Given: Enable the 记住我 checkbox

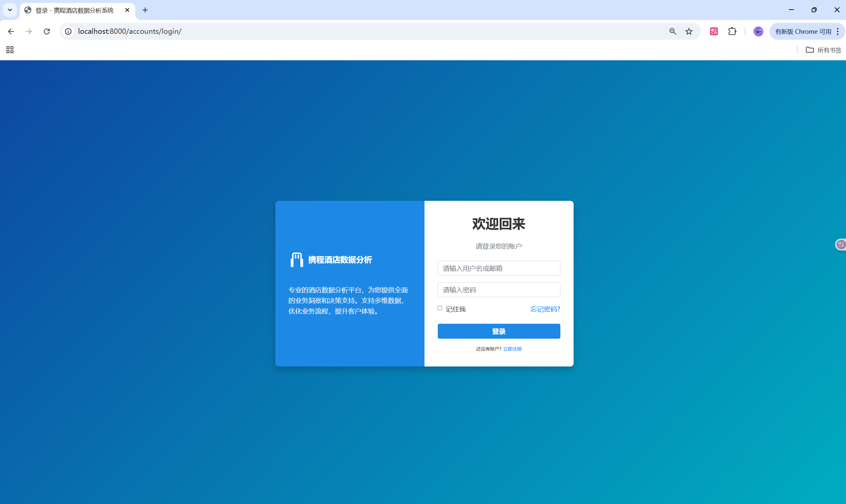Looking at the screenshot, I should tap(440, 308).
